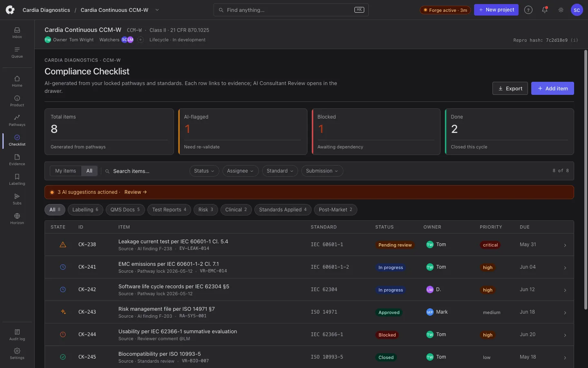
Task: Toggle the light/dark theme sun icon
Action: (x=561, y=10)
